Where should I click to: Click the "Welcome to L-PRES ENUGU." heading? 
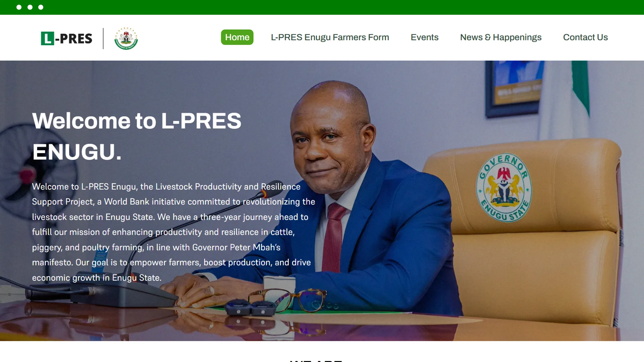(137, 136)
